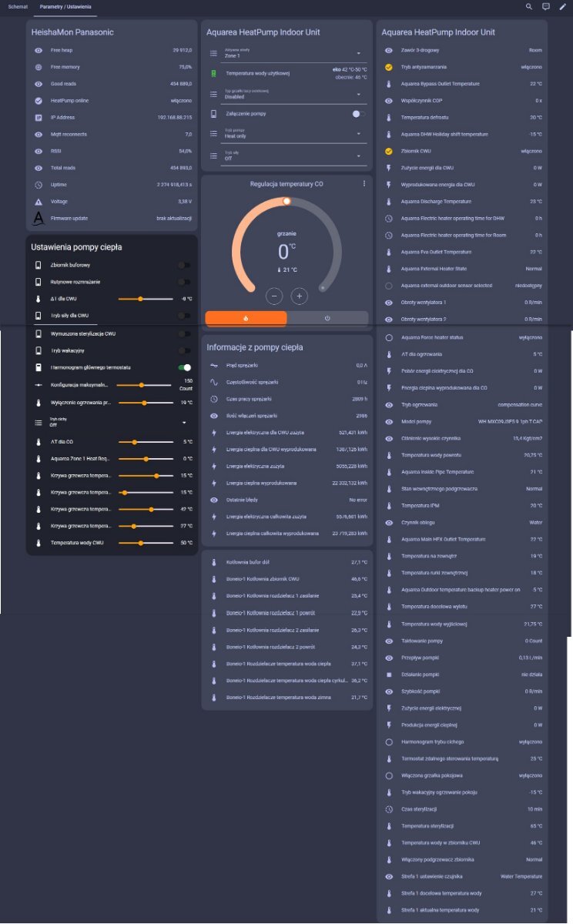The image size is (573, 924).
Task: Open the Tryb pompy Heat only dropdown
Action: pyautogui.click(x=293, y=134)
